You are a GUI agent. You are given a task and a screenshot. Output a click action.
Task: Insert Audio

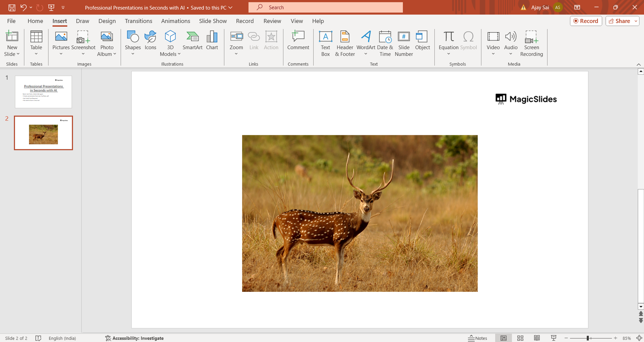point(511,43)
